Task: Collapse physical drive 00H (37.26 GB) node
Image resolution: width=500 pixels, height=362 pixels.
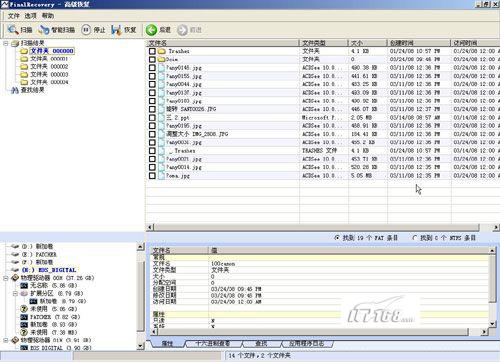Action: click(6, 278)
